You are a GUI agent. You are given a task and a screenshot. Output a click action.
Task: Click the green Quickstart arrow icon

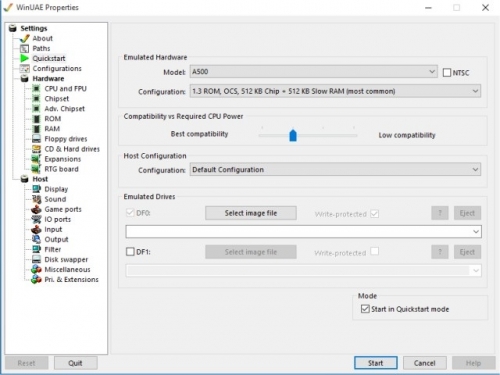24,58
